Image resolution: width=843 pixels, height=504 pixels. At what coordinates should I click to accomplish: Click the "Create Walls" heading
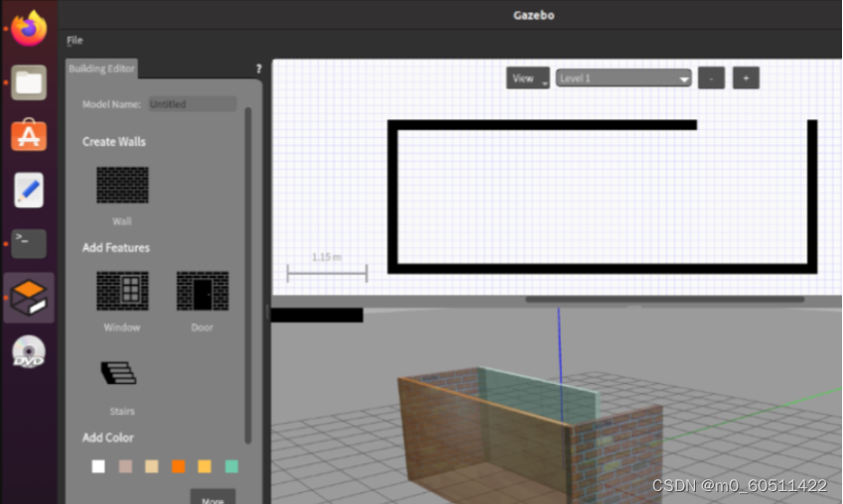[x=114, y=142]
